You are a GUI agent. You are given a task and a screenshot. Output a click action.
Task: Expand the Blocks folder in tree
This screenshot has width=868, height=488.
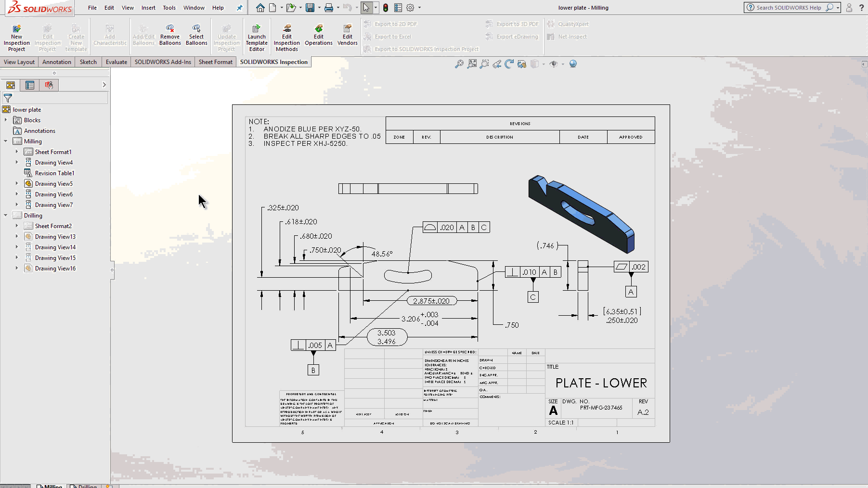pyautogui.click(x=6, y=120)
